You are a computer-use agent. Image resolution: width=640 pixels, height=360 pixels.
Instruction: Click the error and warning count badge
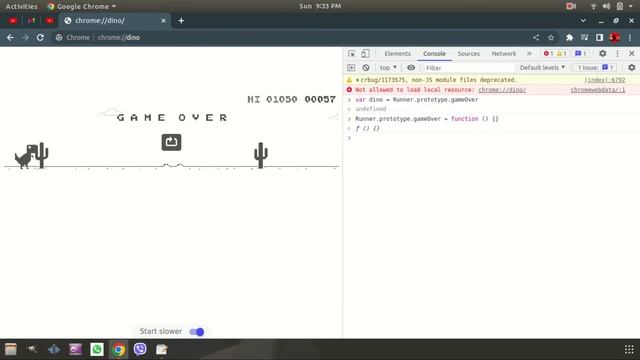(x=555, y=53)
